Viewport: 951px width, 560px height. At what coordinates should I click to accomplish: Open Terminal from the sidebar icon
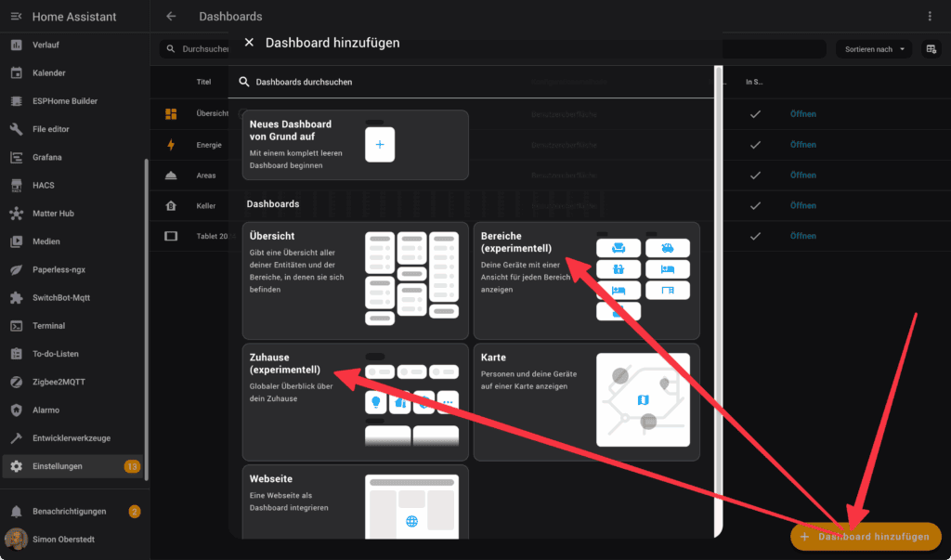click(16, 326)
